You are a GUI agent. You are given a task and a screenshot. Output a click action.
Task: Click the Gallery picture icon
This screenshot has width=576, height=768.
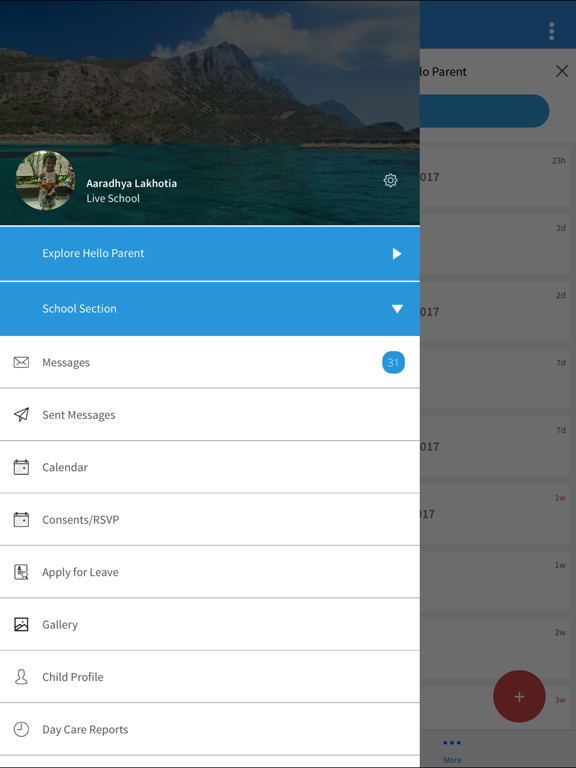coord(21,624)
